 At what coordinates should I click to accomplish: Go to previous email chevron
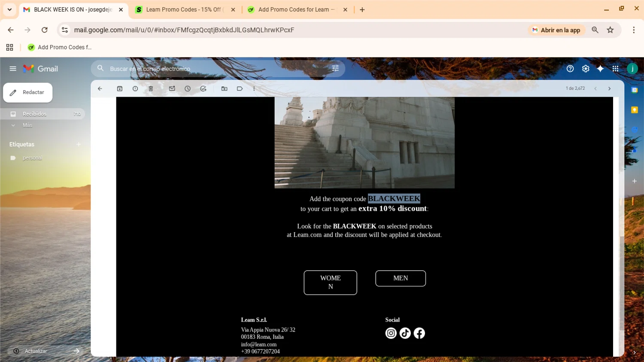(595, 89)
